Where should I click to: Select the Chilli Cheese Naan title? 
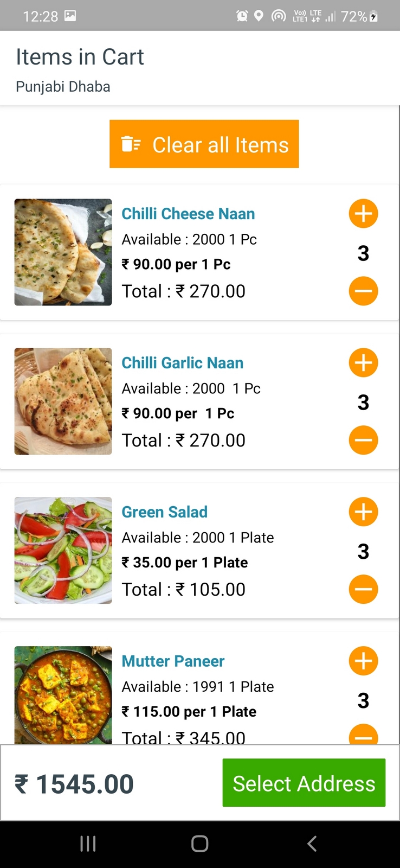pos(188,214)
